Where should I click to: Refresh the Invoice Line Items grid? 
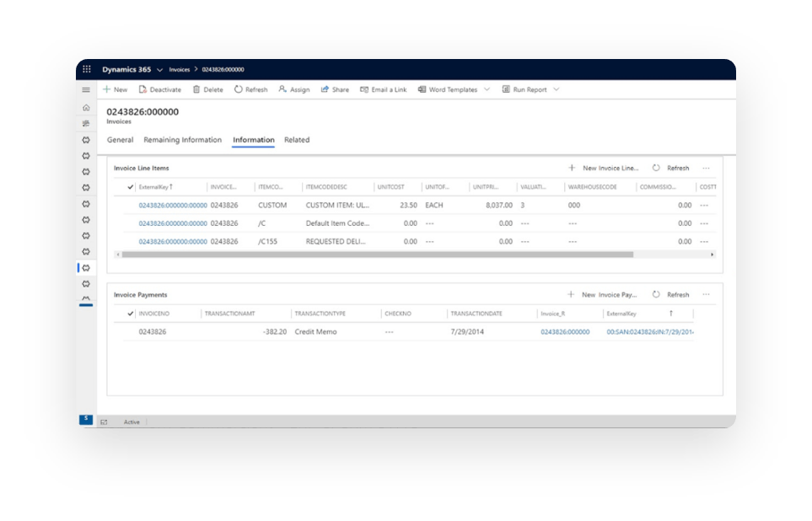(670, 168)
